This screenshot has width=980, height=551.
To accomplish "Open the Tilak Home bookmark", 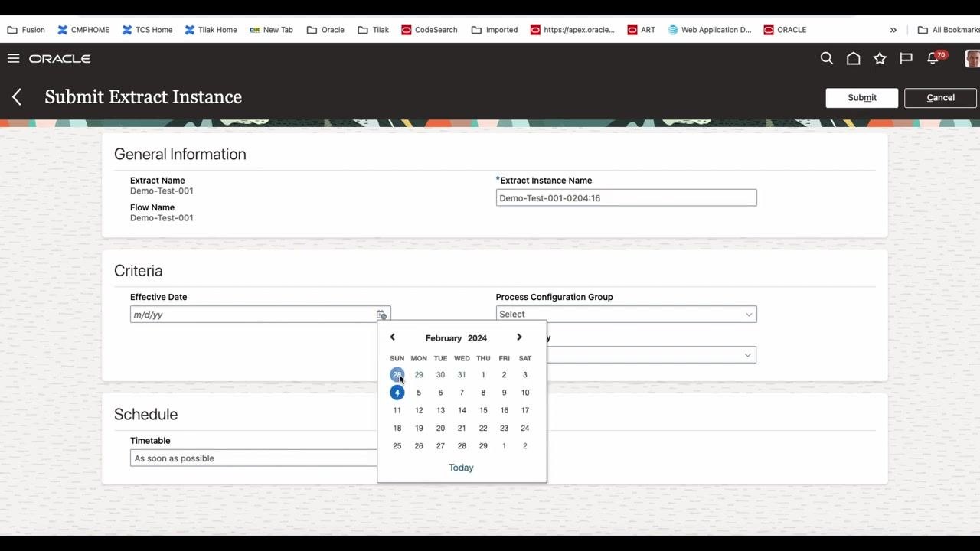I will click(211, 30).
